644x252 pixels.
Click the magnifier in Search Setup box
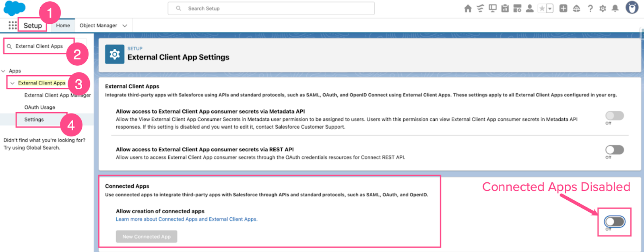(x=178, y=8)
